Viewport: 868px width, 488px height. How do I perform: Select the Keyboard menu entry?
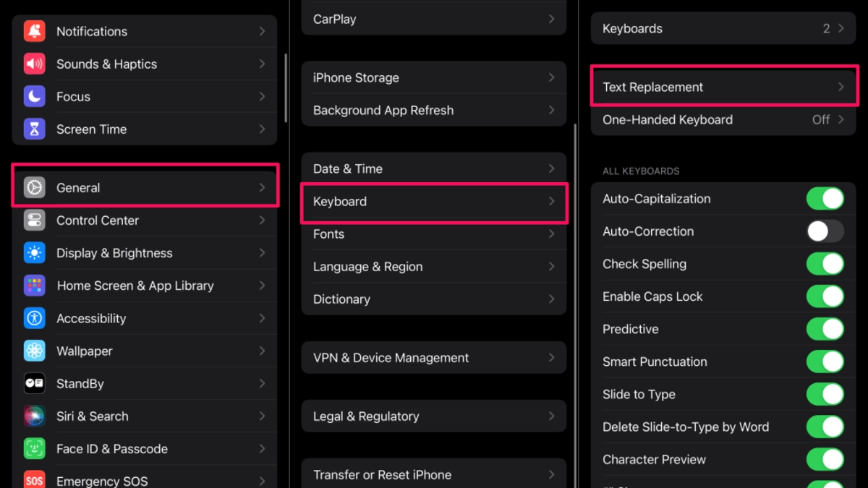point(434,201)
